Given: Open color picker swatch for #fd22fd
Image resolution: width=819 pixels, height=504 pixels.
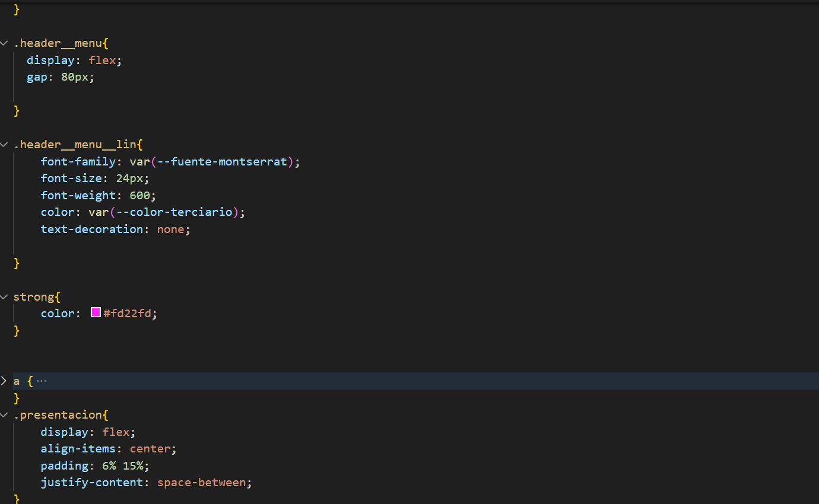Looking at the screenshot, I should [x=96, y=312].
